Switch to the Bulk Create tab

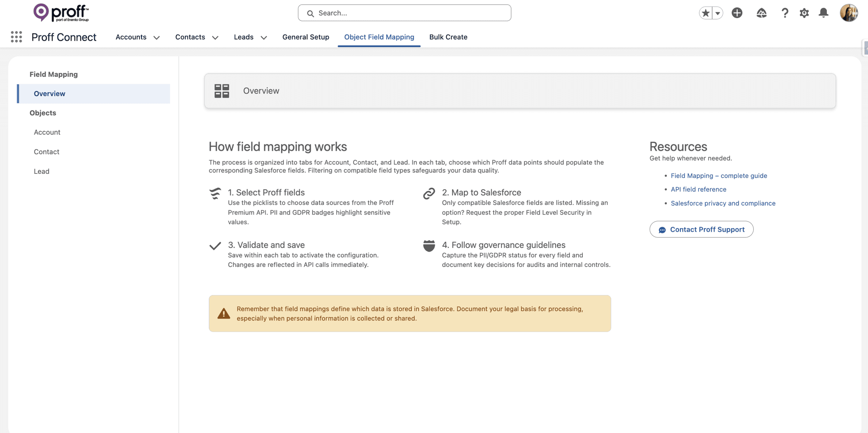pos(448,37)
